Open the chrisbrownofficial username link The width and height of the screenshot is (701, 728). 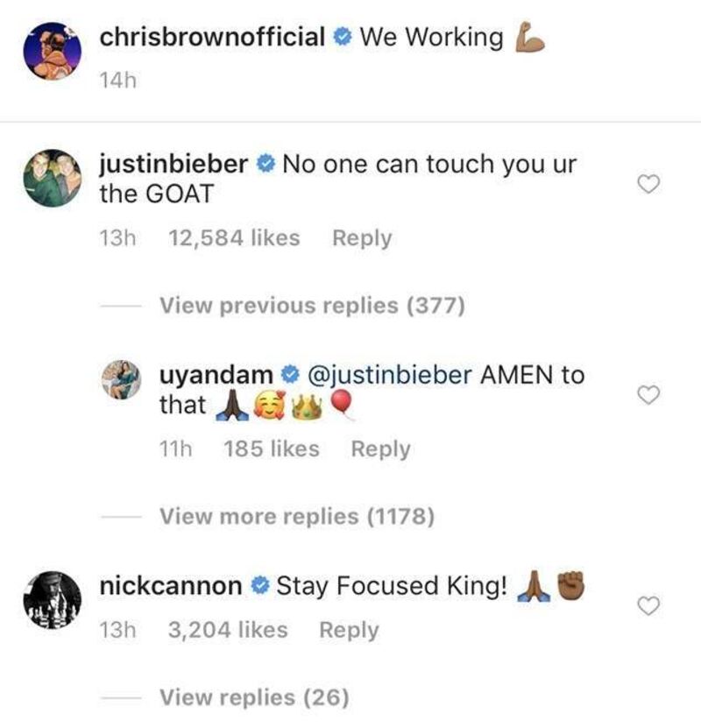pos(212,37)
